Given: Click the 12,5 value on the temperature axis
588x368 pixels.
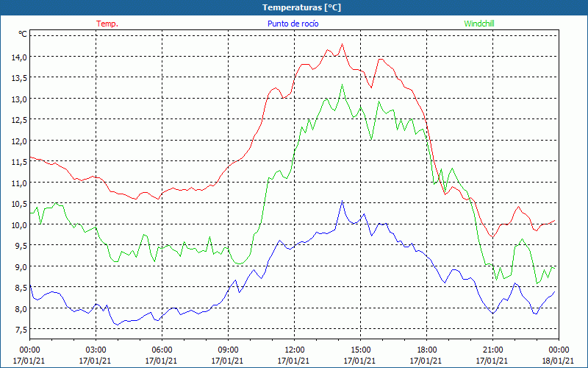Looking at the screenshot, I should [x=19, y=120].
